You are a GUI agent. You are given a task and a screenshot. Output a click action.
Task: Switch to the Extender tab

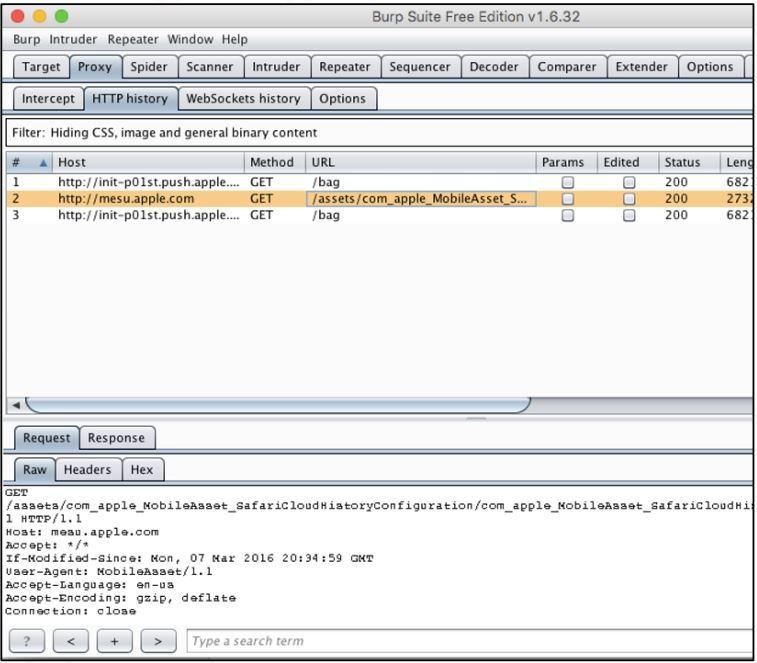pyautogui.click(x=642, y=67)
